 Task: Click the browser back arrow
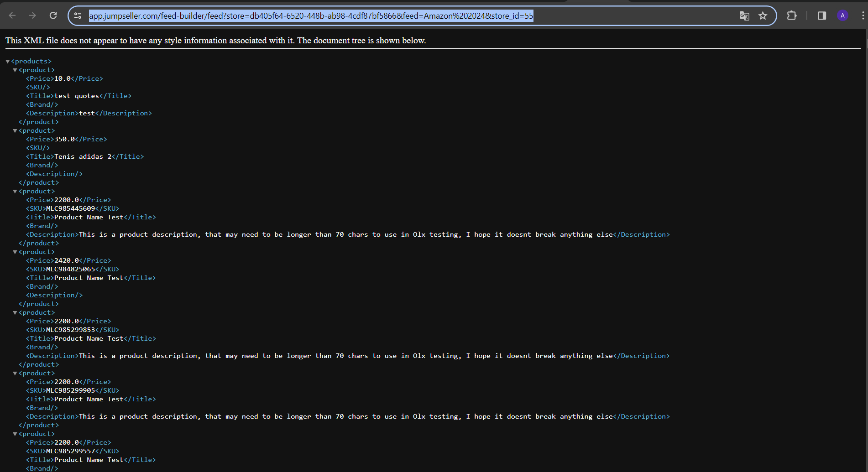click(12, 16)
